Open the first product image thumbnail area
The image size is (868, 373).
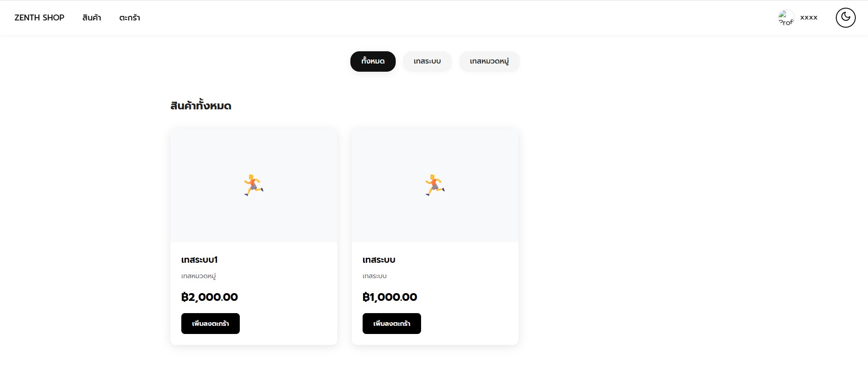tap(254, 185)
